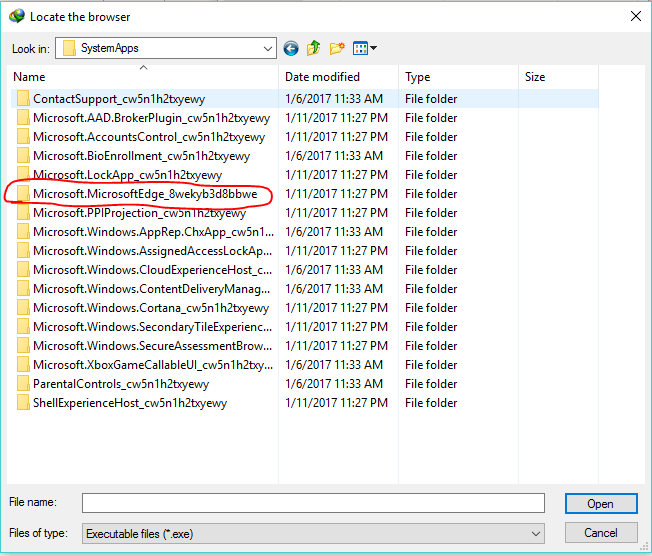The height and width of the screenshot is (556, 652).
Task: Go back to the previous folder
Action: click(291, 48)
